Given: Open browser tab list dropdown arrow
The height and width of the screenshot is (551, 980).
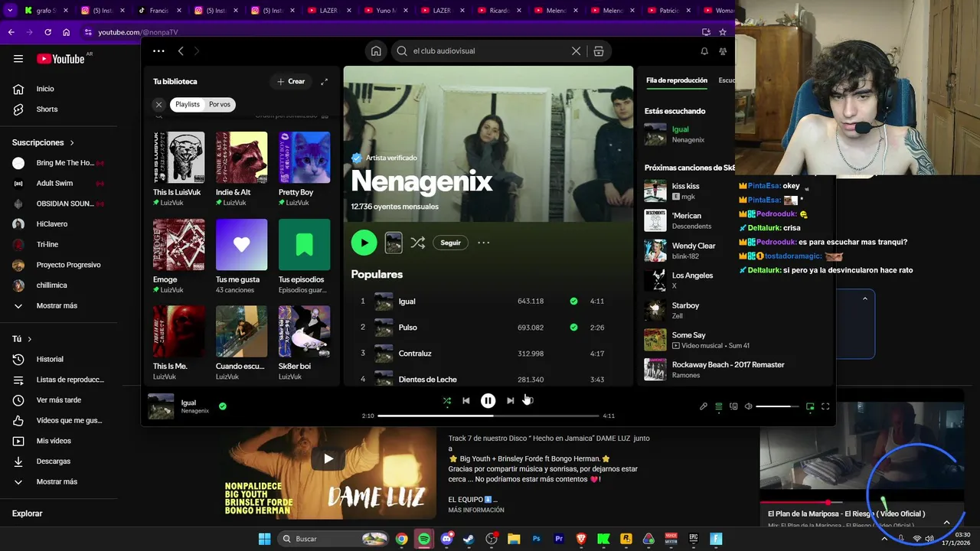Looking at the screenshot, I should [10, 11].
